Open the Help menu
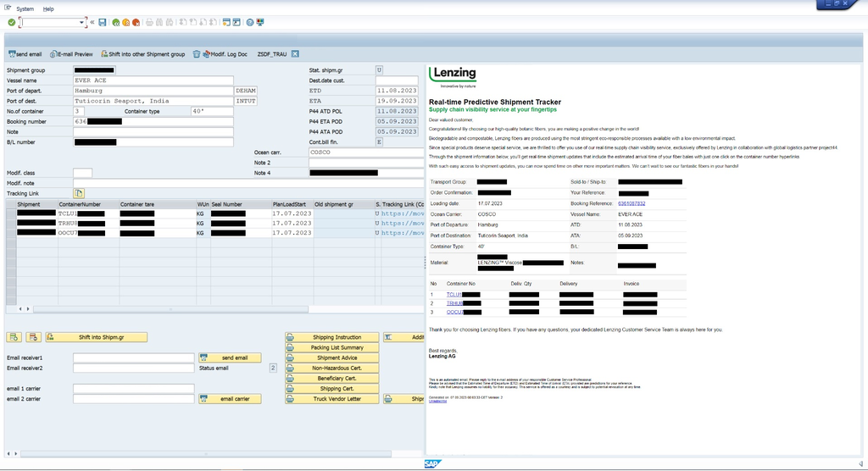This screenshot has height=471, width=868. point(48,8)
